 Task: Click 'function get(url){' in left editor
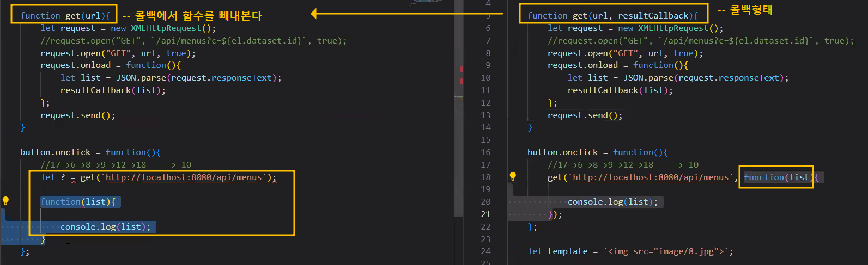coord(65,16)
